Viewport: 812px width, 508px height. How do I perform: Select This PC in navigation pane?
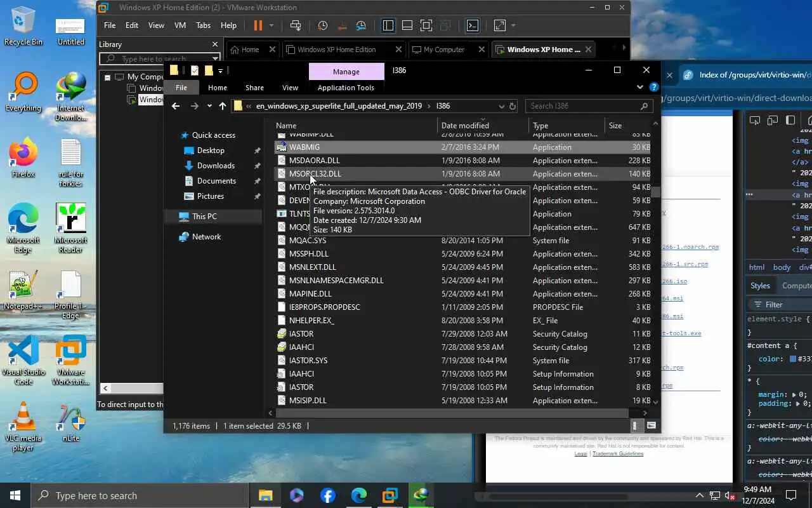[x=204, y=217]
